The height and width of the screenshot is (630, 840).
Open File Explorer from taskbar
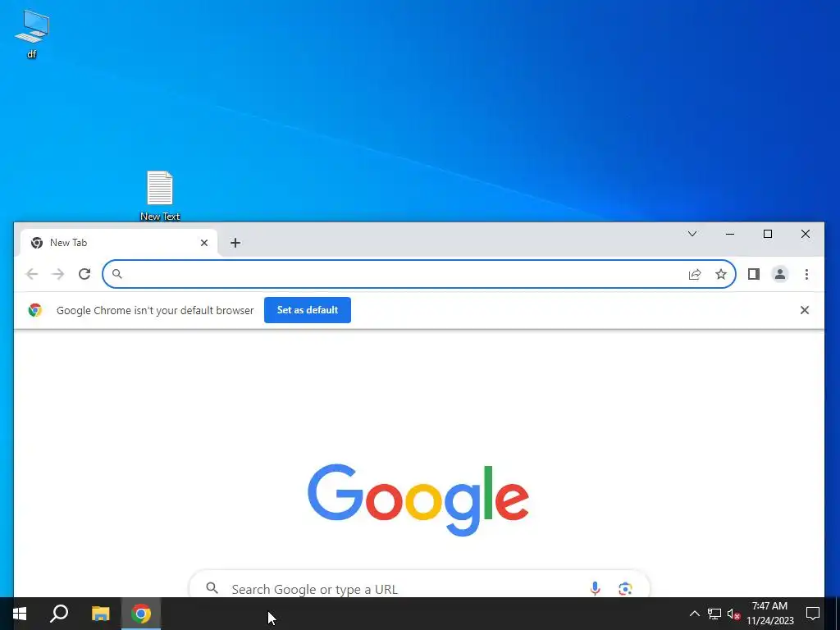click(100, 614)
